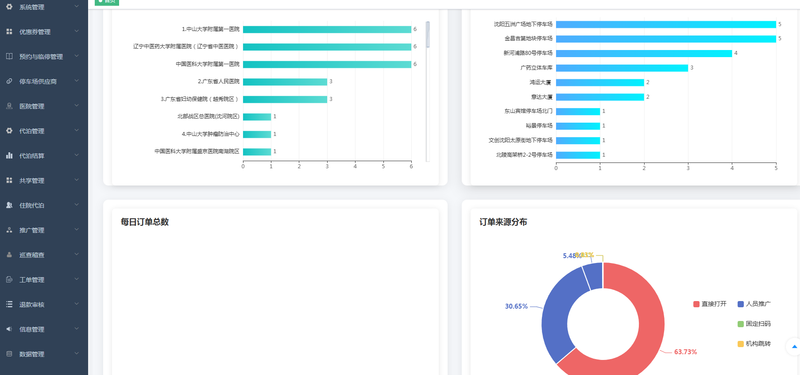Screen dimensions: 800x375
Task: Click the hospital chart vertical scrollbar
Action: [x=428, y=92]
